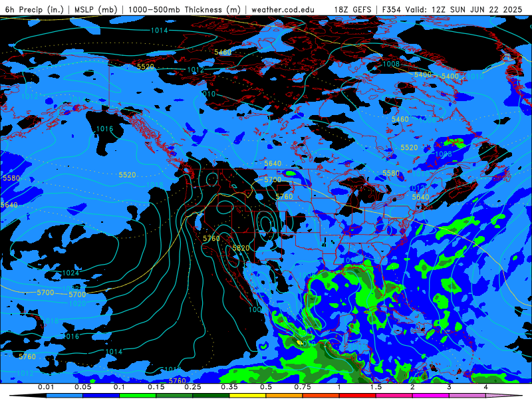Select the 'F354 Valid: 12Z SUN JUN 22 2025' text

(x=452, y=9)
